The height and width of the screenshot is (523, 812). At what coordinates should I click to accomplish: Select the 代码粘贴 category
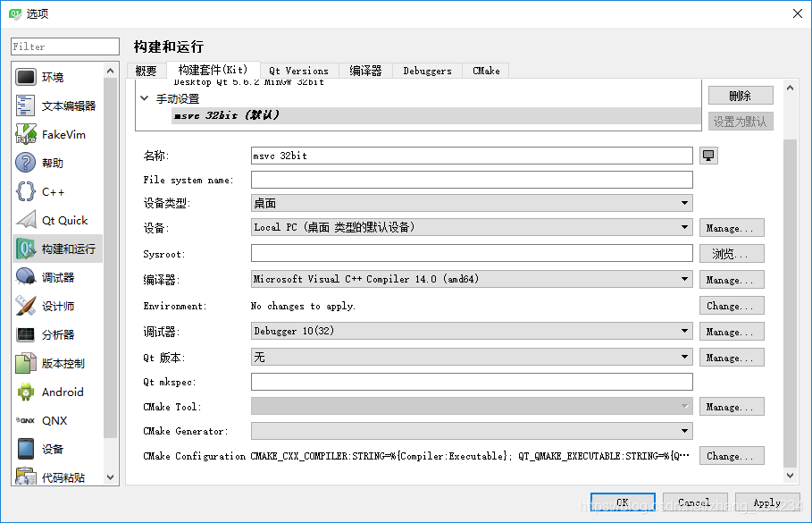click(57, 477)
